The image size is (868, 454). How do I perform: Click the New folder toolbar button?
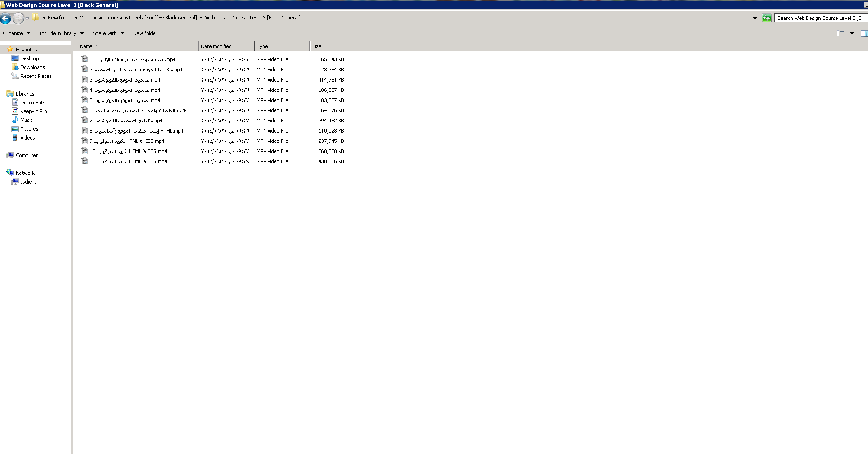point(145,33)
